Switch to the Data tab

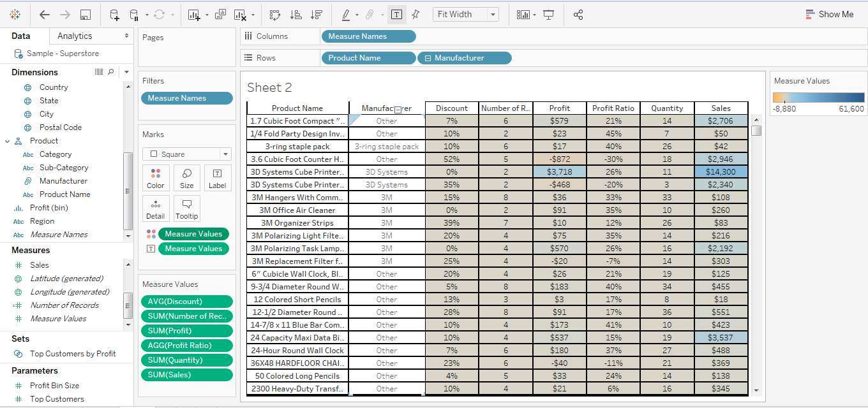tap(20, 36)
